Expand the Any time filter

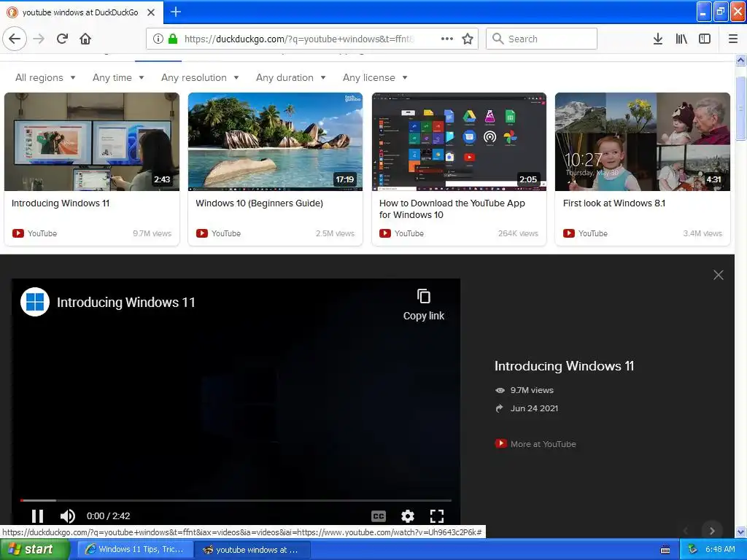point(118,77)
